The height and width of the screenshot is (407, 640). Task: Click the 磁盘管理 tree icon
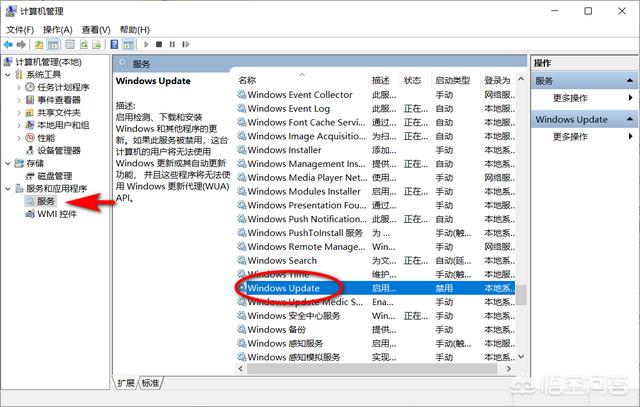pos(30,176)
